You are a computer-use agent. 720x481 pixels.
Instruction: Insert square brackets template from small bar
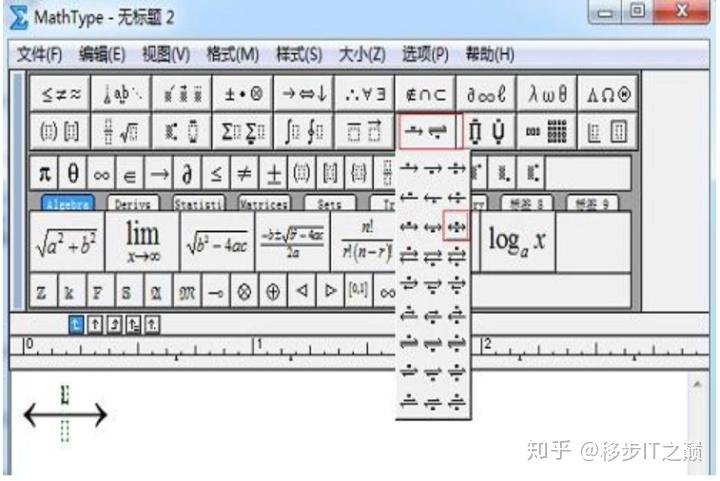tap(330, 173)
